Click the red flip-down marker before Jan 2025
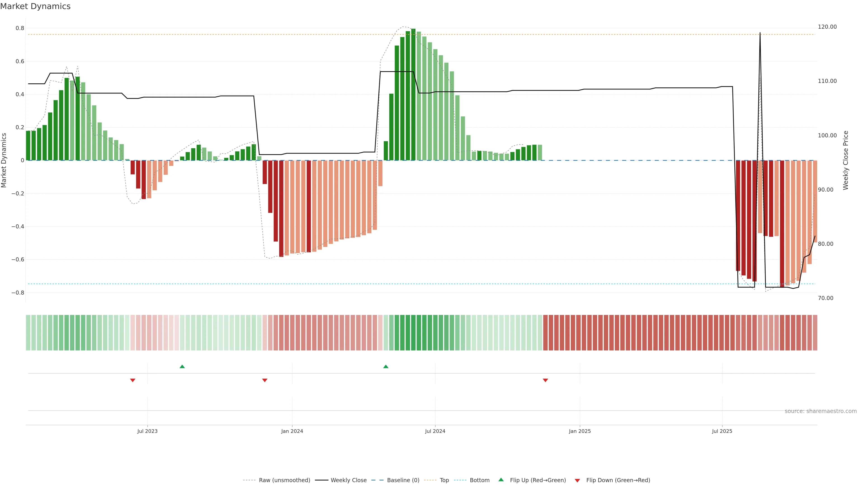This screenshot has width=868, height=488. (545, 380)
